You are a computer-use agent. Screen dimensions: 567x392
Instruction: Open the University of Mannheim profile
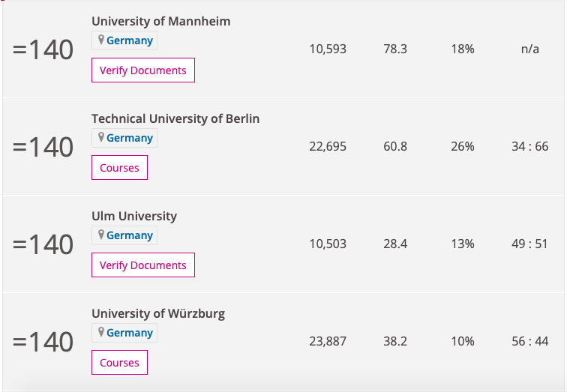click(160, 21)
